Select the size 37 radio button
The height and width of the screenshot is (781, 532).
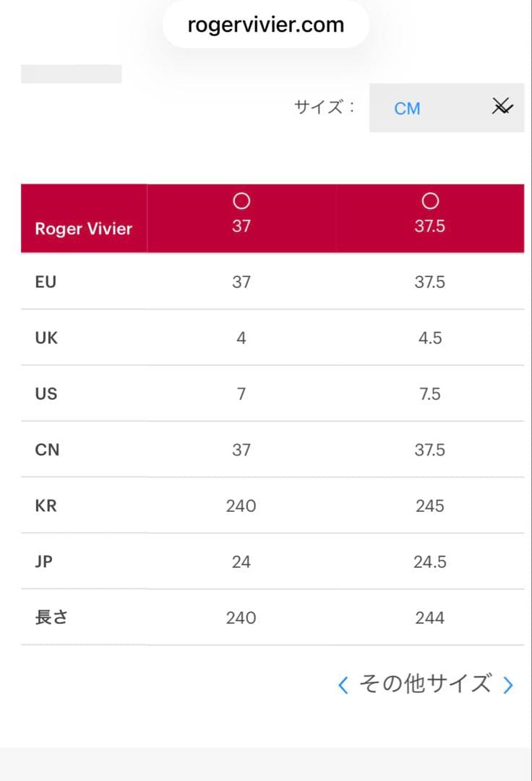(x=241, y=201)
